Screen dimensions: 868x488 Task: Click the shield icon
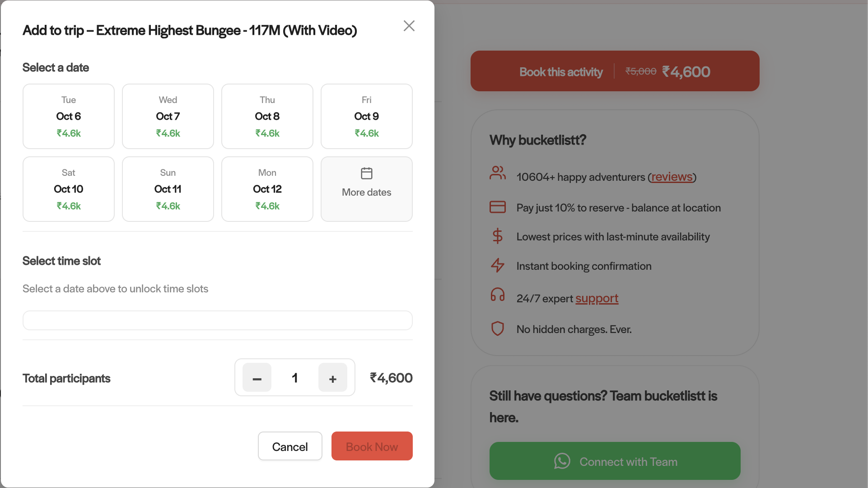pos(498,328)
